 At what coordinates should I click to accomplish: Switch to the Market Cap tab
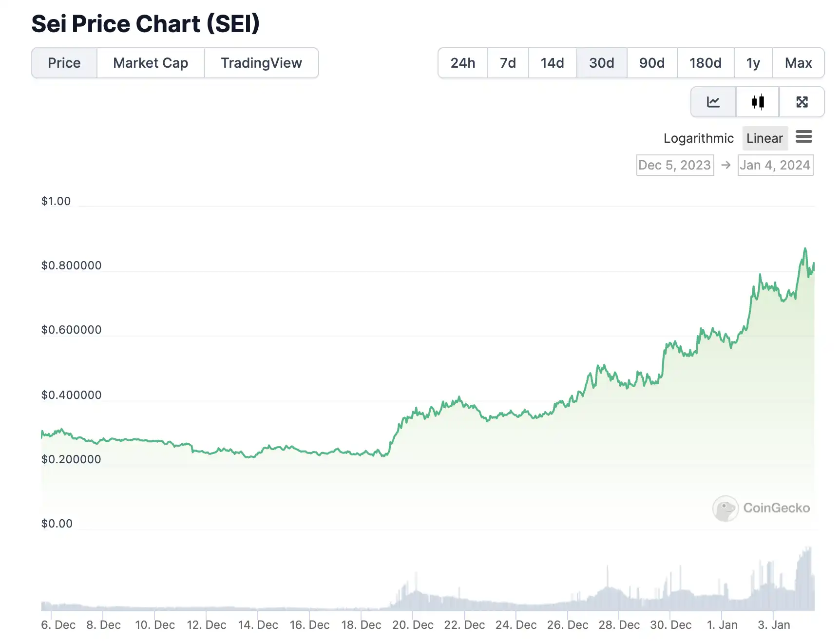[151, 63]
